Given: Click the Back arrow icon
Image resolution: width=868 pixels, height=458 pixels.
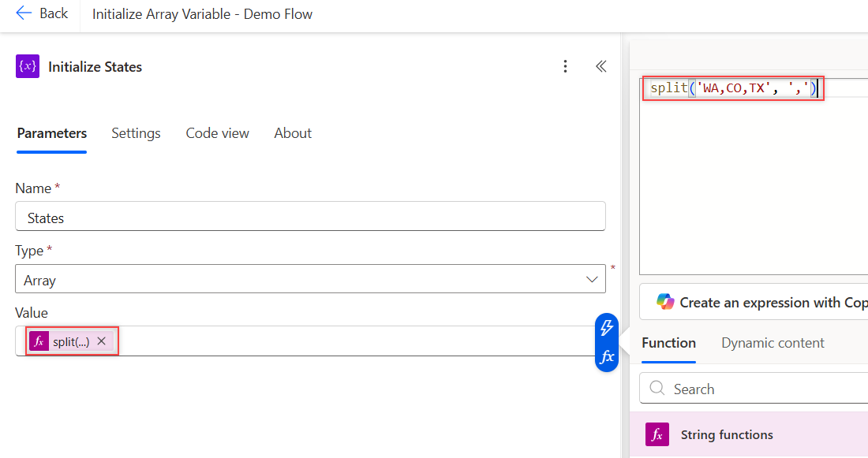Looking at the screenshot, I should tap(24, 13).
